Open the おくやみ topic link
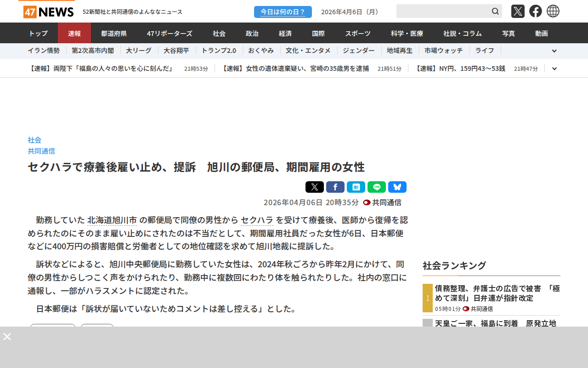 tap(261, 51)
